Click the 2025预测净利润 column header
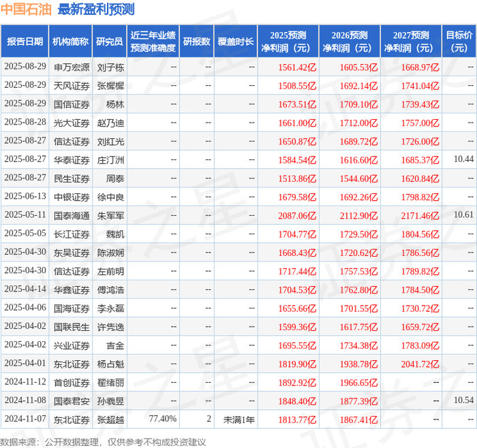The height and width of the screenshot is (448, 477). coord(288,42)
